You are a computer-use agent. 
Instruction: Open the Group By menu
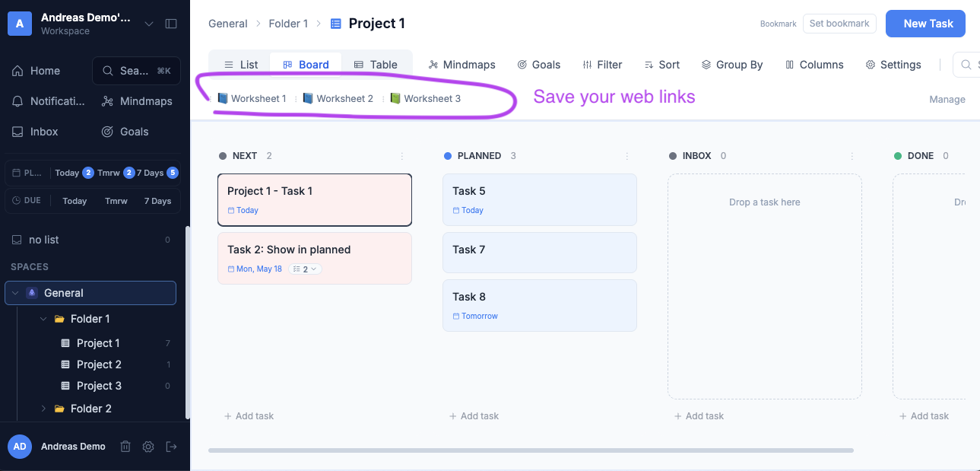[731, 65]
